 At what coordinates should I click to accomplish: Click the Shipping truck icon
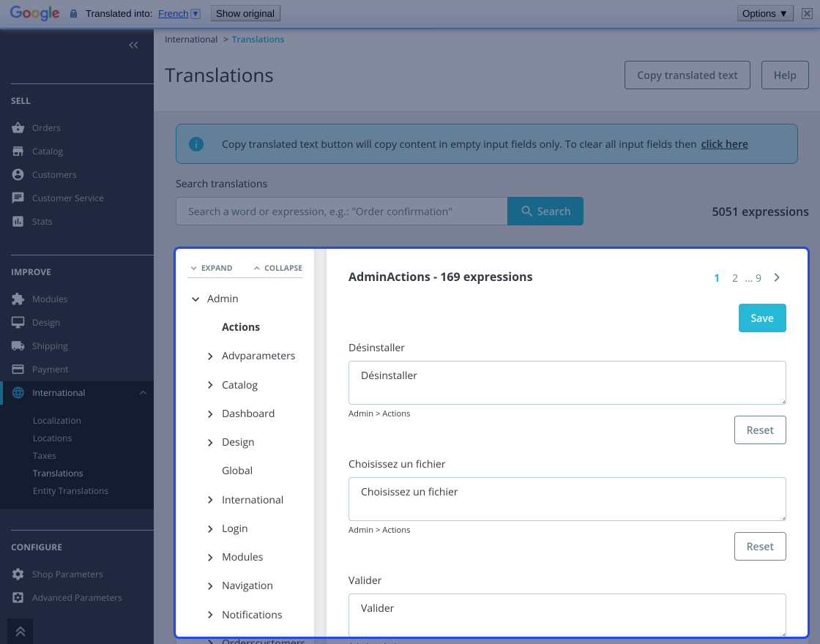tap(18, 346)
